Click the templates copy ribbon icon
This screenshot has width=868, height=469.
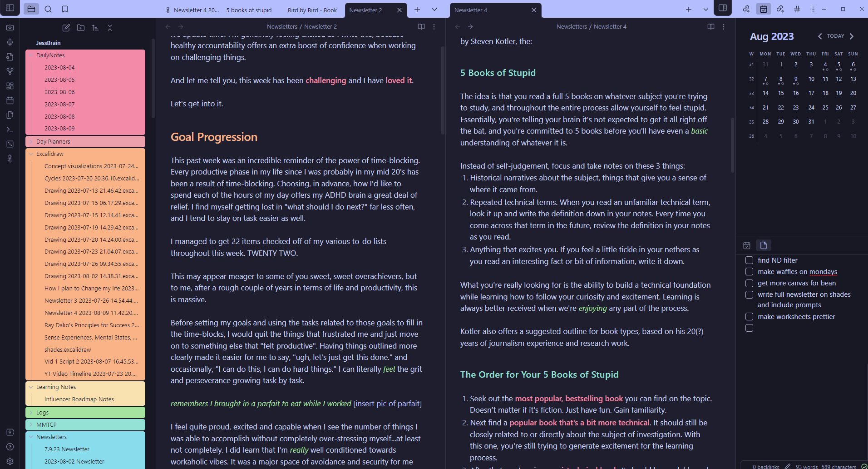click(x=10, y=115)
